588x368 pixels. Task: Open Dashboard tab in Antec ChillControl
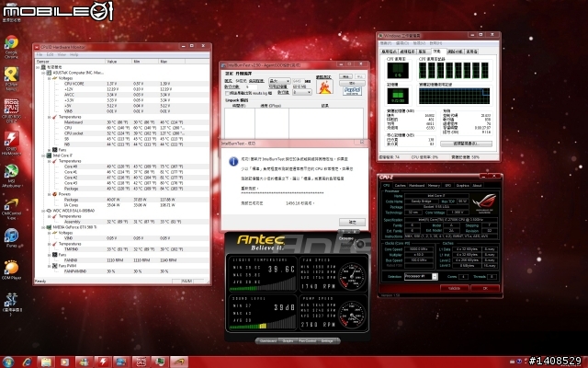(268, 341)
